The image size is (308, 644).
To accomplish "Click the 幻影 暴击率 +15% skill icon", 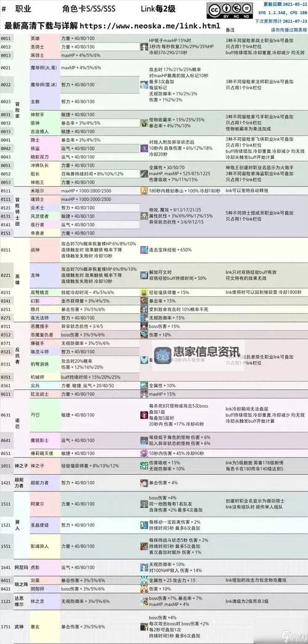I will 144,301.
